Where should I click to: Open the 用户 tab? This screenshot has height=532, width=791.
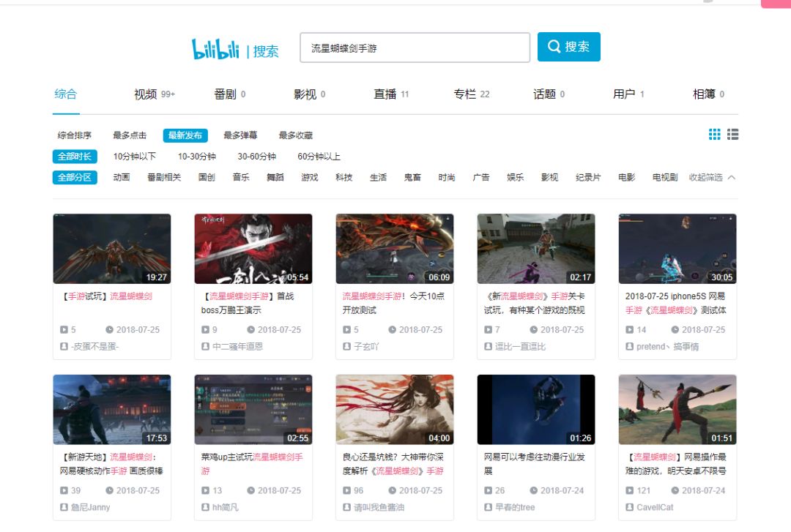(x=628, y=94)
